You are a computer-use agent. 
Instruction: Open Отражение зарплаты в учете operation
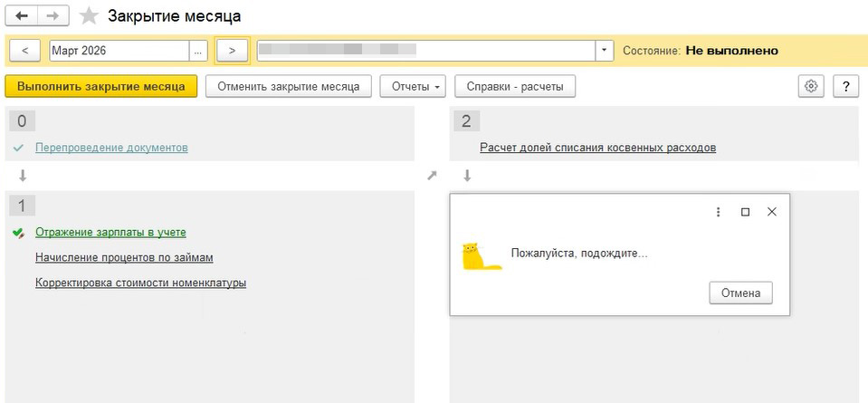coord(110,232)
